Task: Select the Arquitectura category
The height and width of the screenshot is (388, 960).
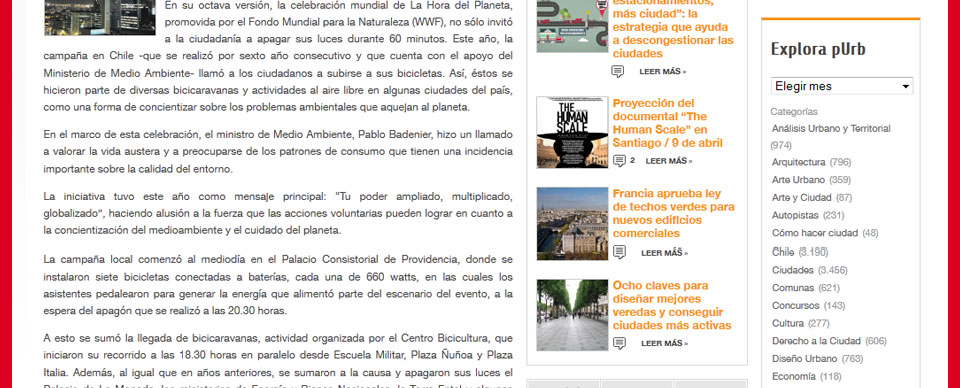Action: pos(798,162)
